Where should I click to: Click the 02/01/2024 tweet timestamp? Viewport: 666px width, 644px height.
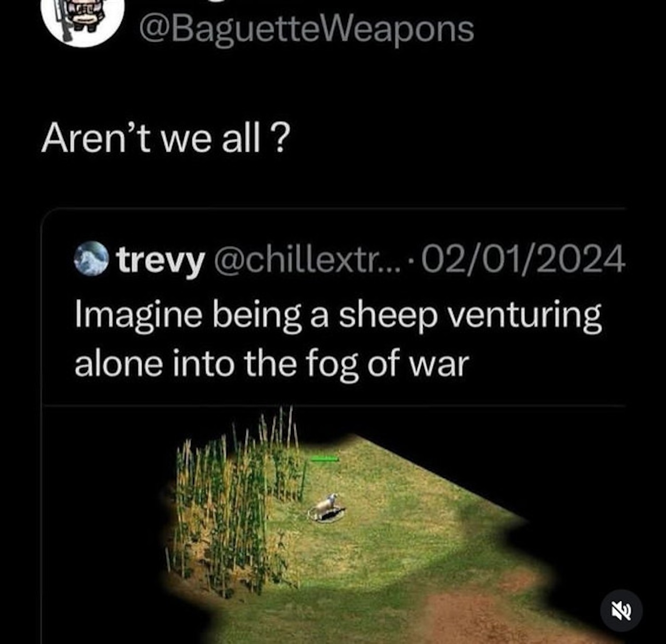coord(523,259)
